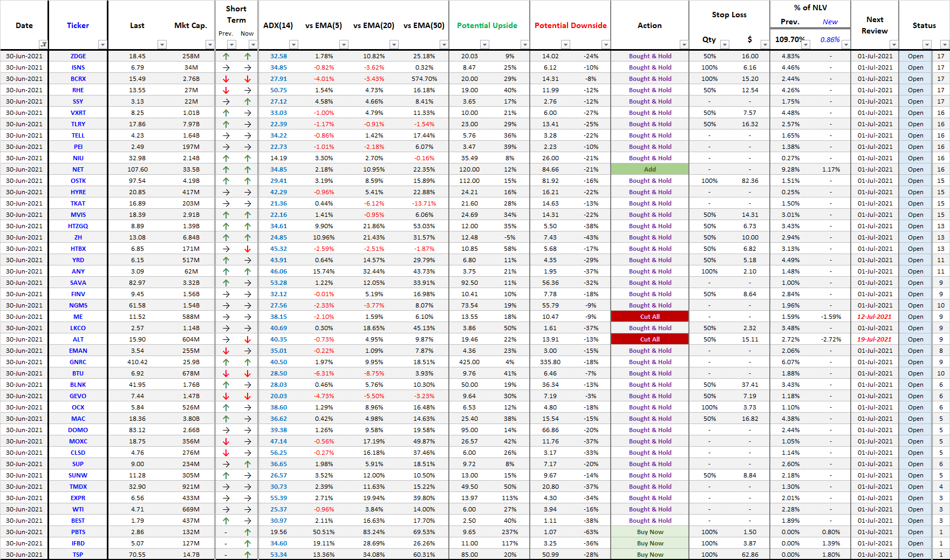Click the Prev. down arrow in MOXC row

coord(226,441)
